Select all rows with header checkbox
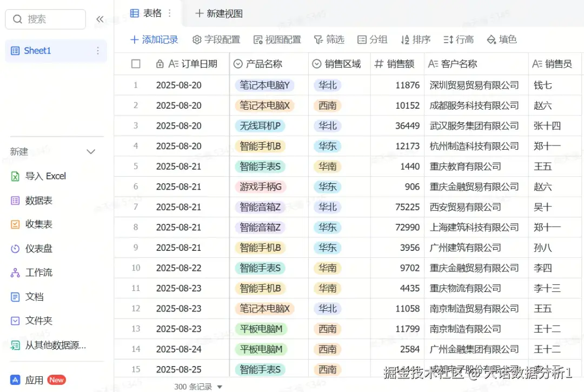584x392 pixels. 136,63
